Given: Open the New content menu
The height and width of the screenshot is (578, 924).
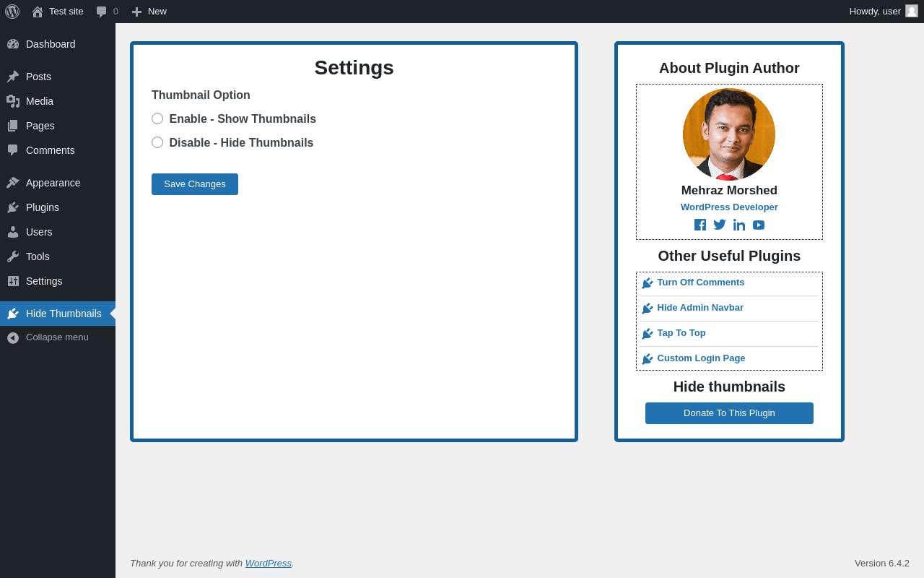Looking at the screenshot, I should pos(149,12).
